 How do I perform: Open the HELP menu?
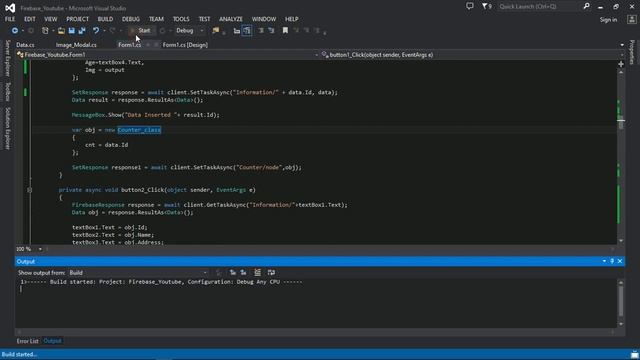pos(291,19)
